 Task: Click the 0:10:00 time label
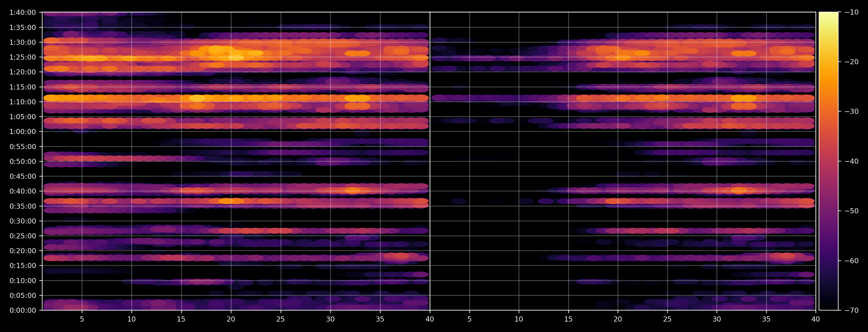pos(23,280)
